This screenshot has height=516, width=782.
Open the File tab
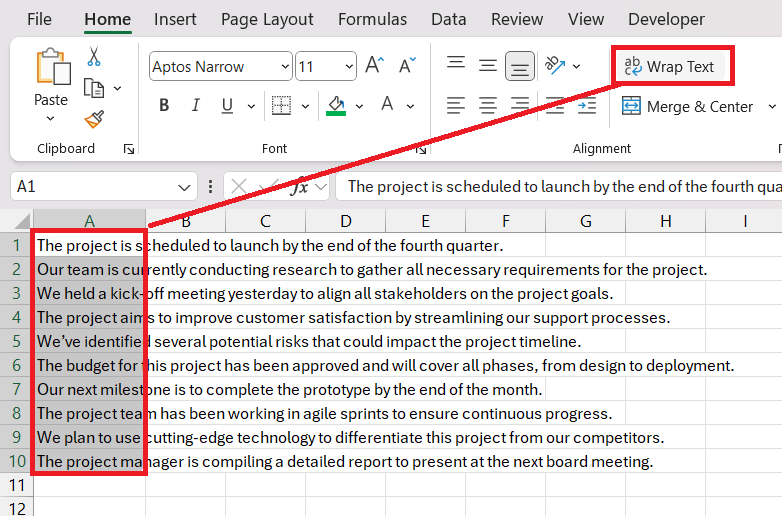[x=39, y=19]
